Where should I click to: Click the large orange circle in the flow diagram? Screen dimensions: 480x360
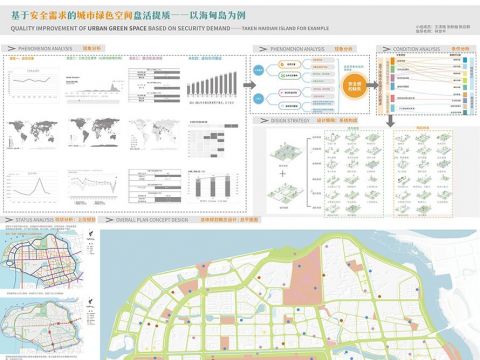point(354,86)
